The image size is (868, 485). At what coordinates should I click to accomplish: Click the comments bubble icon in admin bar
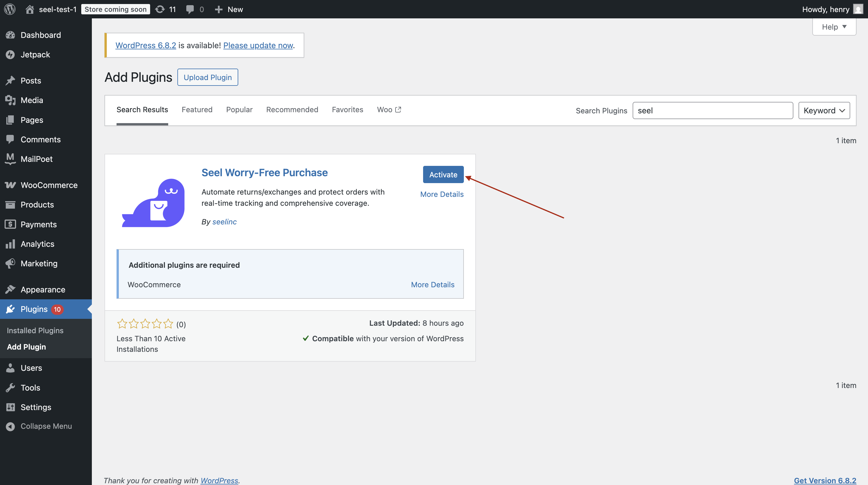tap(190, 9)
